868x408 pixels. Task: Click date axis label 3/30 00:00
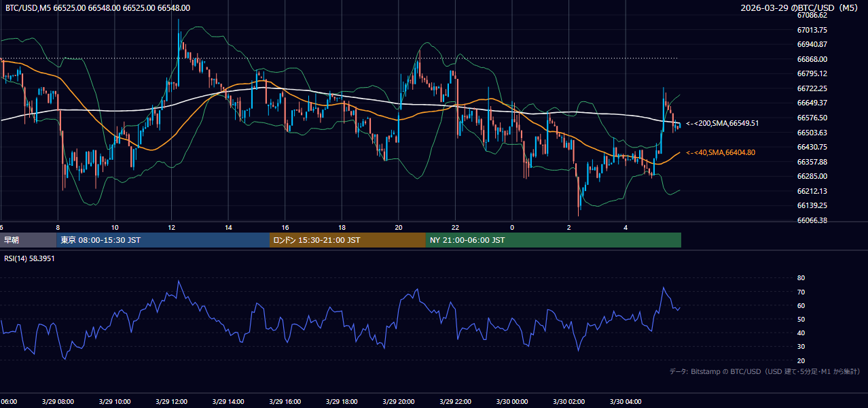(512, 401)
